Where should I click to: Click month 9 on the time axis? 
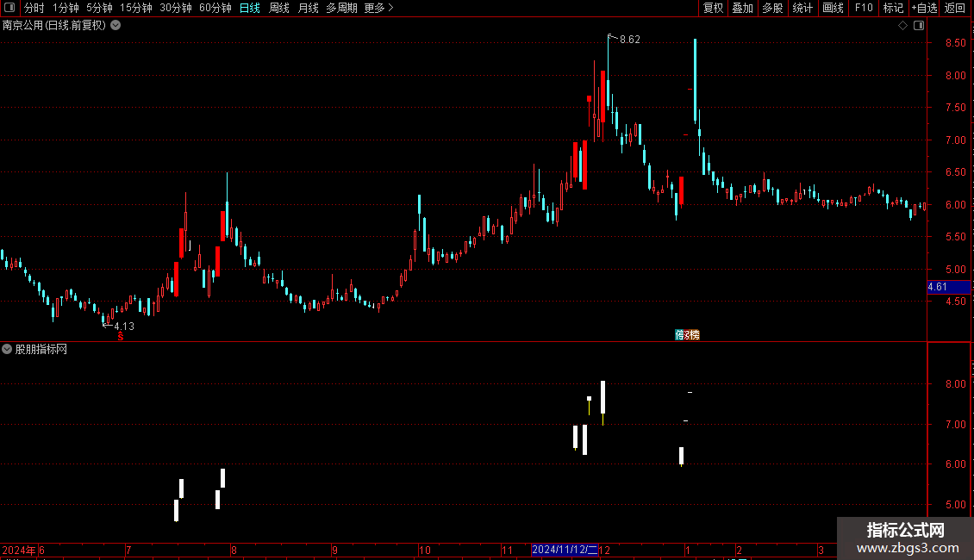pos(334,550)
